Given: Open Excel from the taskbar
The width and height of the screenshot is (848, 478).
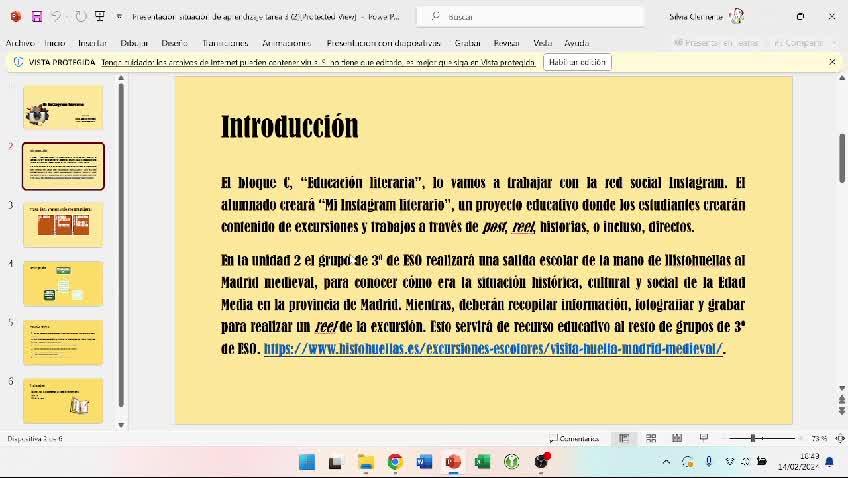Looking at the screenshot, I should [x=482, y=462].
